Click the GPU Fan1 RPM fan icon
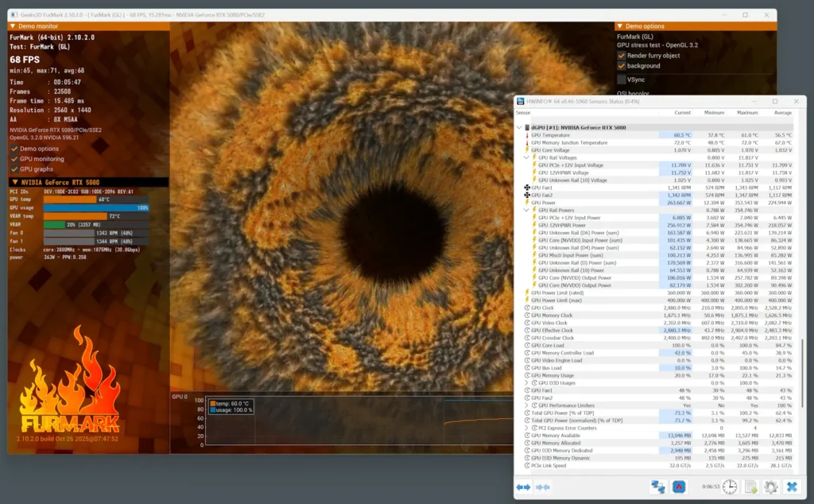The image size is (814, 504). click(527, 188)
